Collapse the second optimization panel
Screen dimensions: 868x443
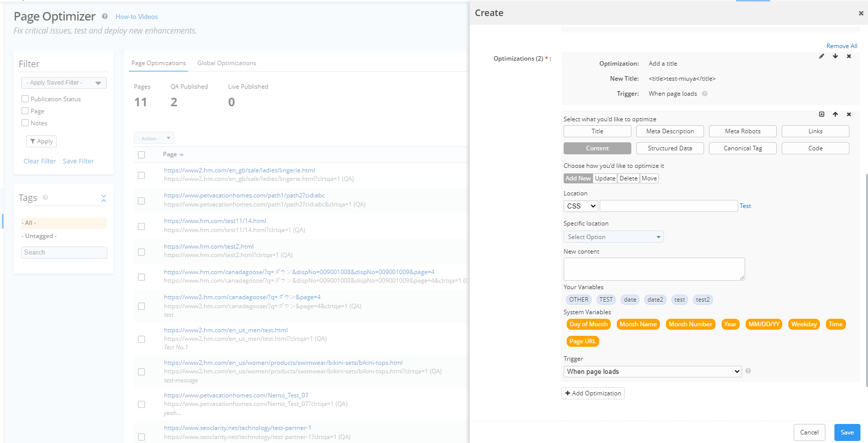coord(821,114)
